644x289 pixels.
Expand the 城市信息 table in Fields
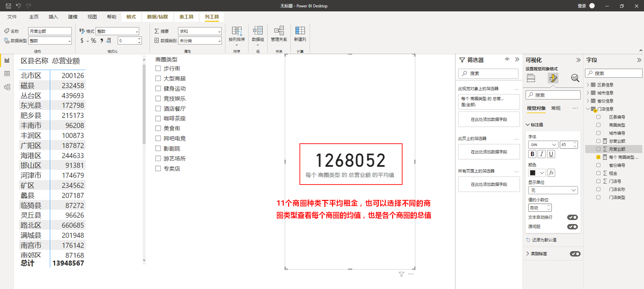coord(588,93)
